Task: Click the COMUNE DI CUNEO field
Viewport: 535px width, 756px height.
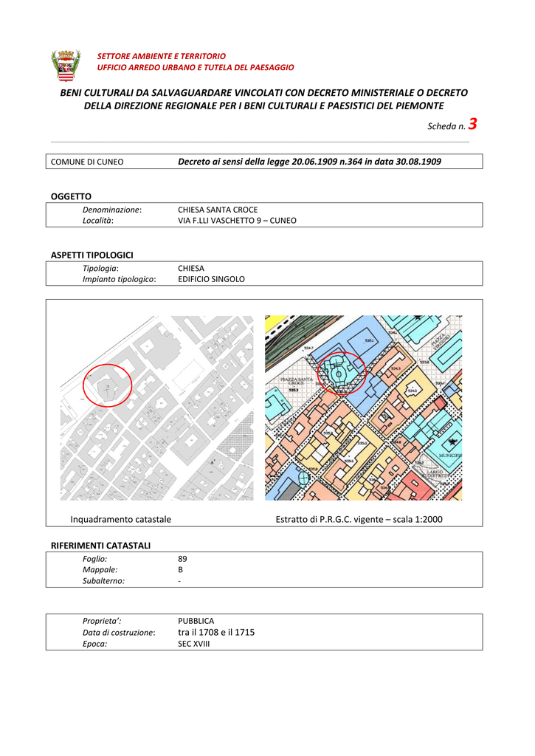Action: 87,162
